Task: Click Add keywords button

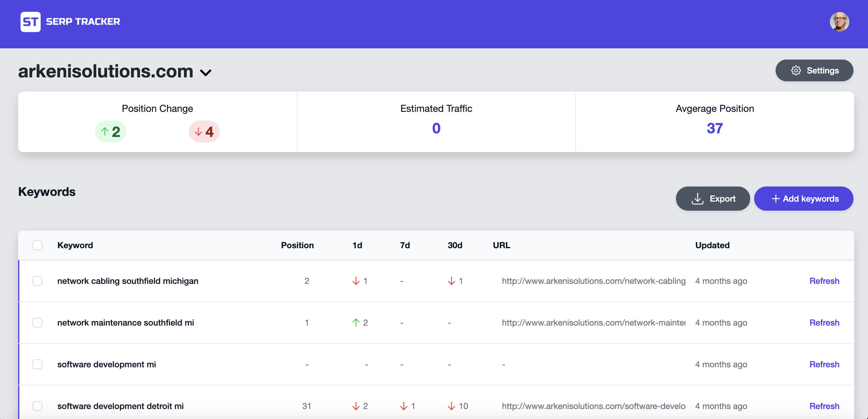Action: [803, 199]
